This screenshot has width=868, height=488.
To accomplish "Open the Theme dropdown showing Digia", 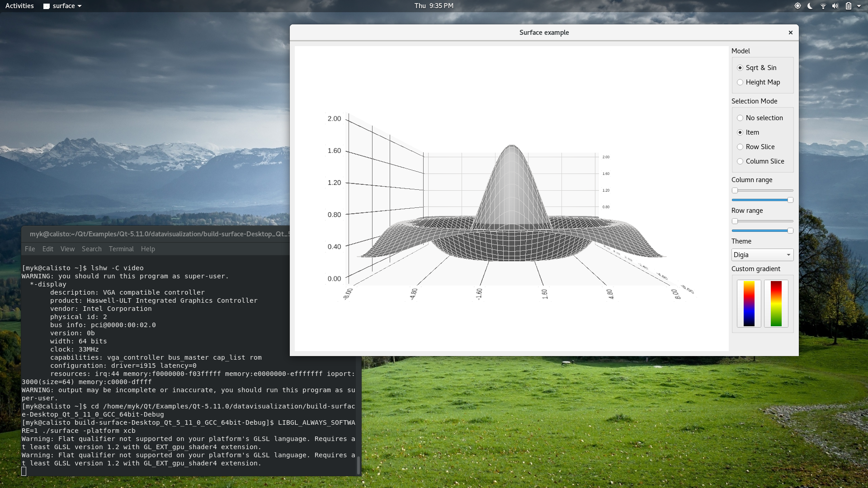I will [x=762, y=255].
